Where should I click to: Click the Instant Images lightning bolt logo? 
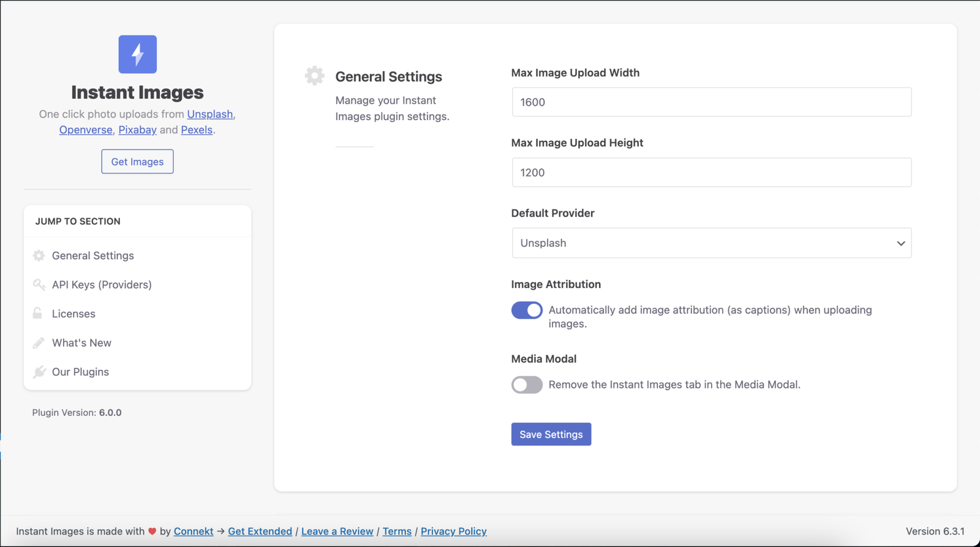pos(137,54)
